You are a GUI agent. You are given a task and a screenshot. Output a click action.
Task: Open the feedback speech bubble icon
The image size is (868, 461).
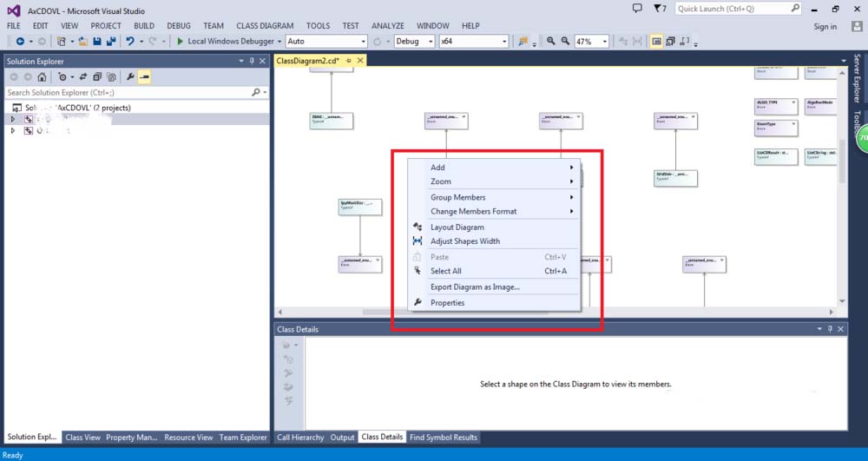point(637,8)
